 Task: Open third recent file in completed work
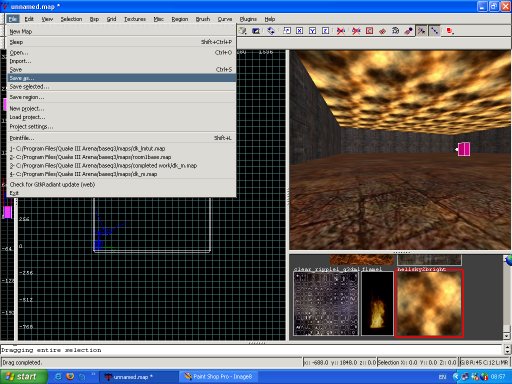point(121,166)
